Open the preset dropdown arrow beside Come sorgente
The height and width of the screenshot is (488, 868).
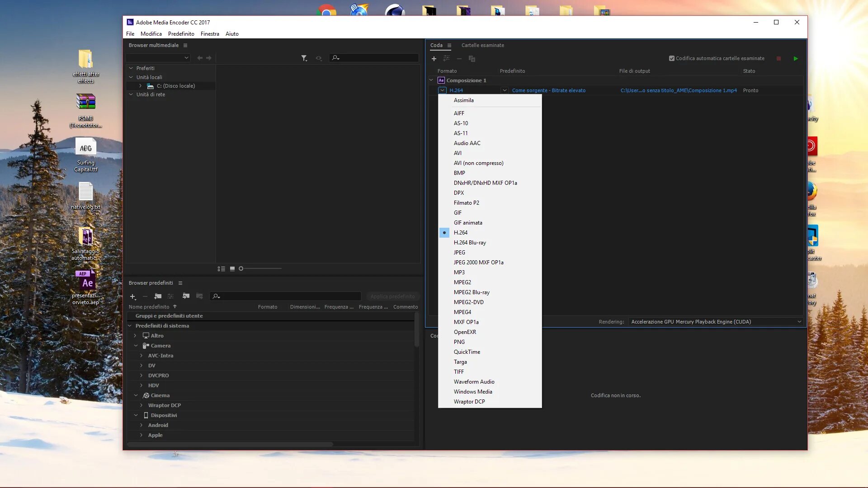tap(505, 90)
